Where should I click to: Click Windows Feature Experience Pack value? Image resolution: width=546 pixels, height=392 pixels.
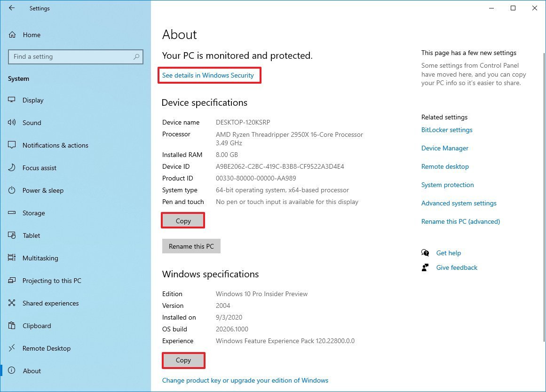285,341
